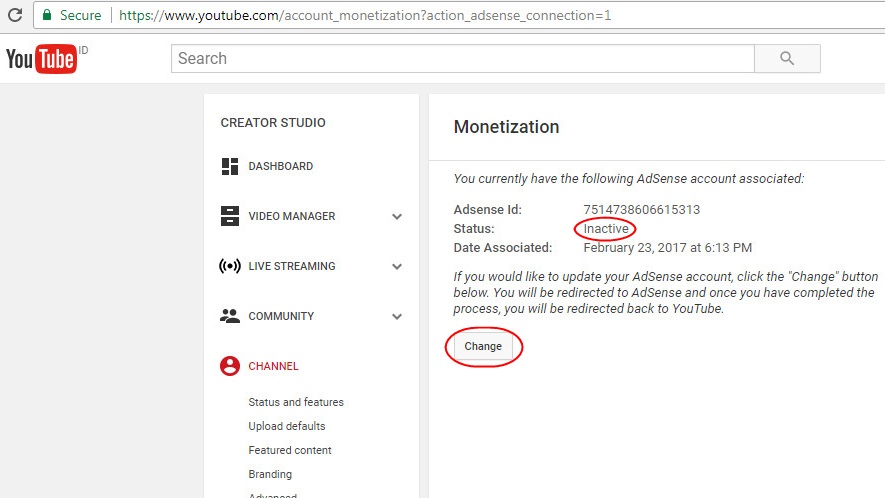The image size is (885, 498).
Task: Click the Secure label in address bar
Action: tap(81, 15)
